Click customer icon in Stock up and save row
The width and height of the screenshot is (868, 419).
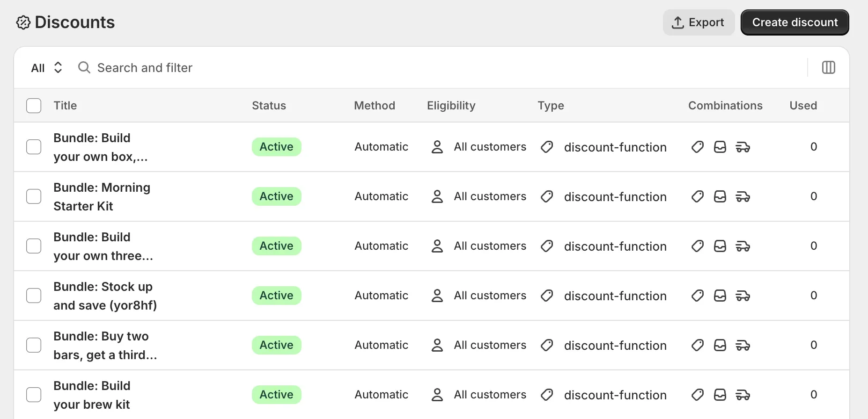pyautogui.click(x=437, y=296)
